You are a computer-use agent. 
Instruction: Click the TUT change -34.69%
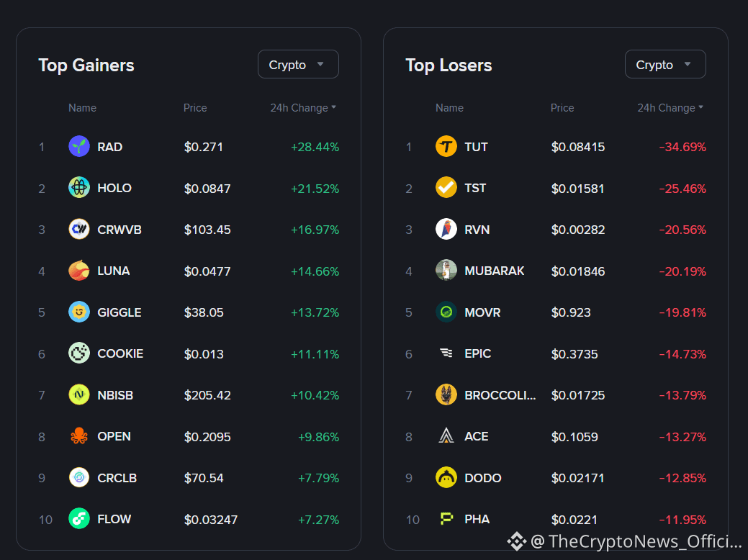coord(682,147)
